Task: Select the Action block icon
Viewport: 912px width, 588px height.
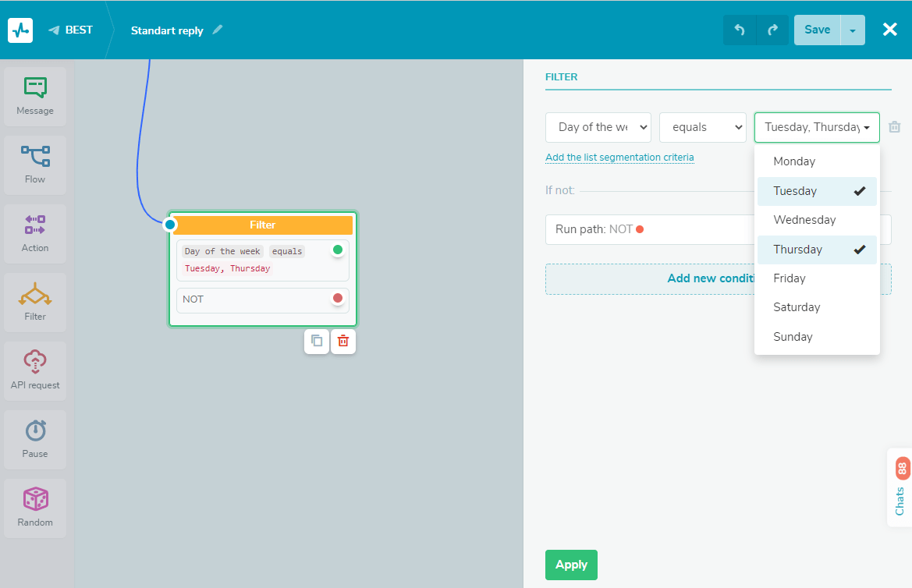Action: [35, 234]
